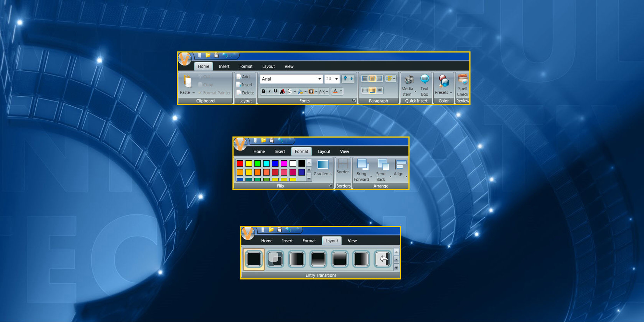
Task: Switch to Insert tab in top ribbon
Action: 224,66
